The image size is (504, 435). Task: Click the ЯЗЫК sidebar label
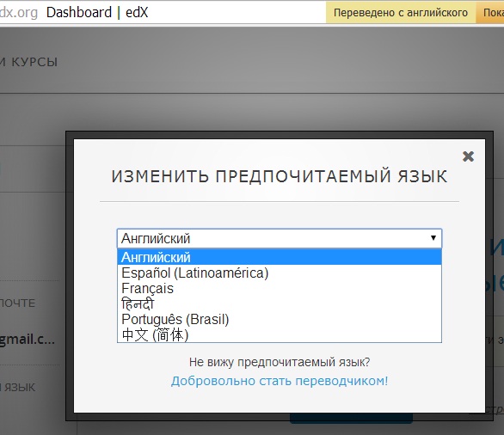[18, 387]
